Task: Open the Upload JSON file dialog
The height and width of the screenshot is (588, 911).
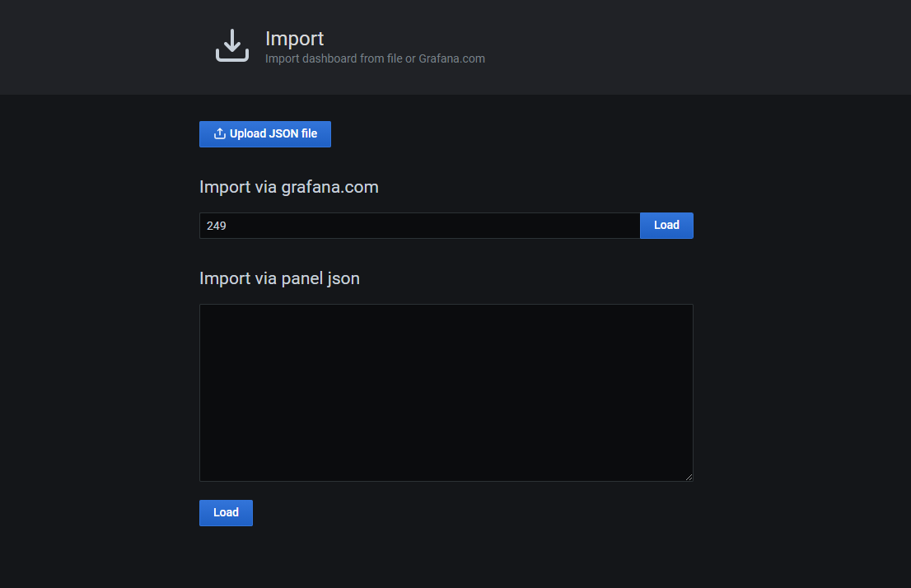Action: coord(265,134)
